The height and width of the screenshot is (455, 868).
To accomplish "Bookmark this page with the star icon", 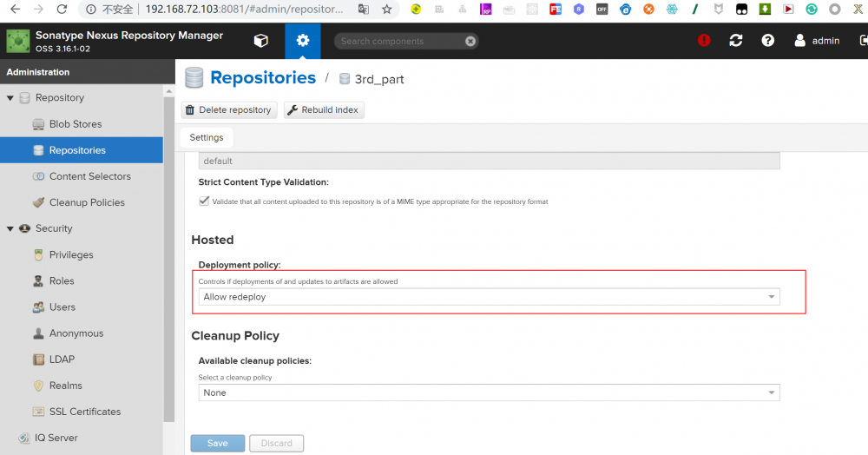I will [387, 10].
